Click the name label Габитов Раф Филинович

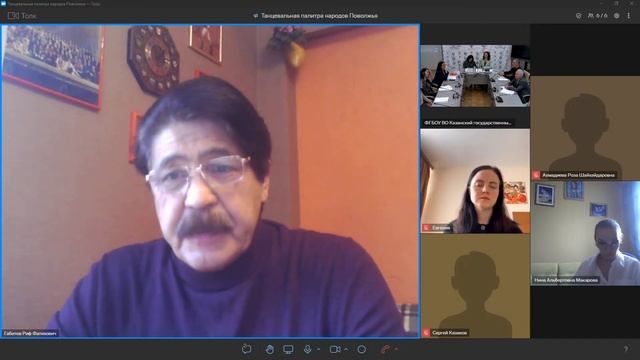click(30, 333)
